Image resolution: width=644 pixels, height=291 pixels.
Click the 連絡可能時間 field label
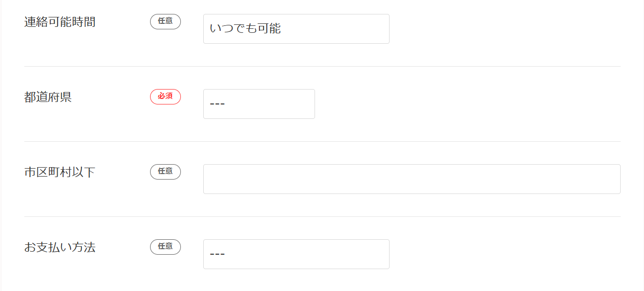click(60, 22)
